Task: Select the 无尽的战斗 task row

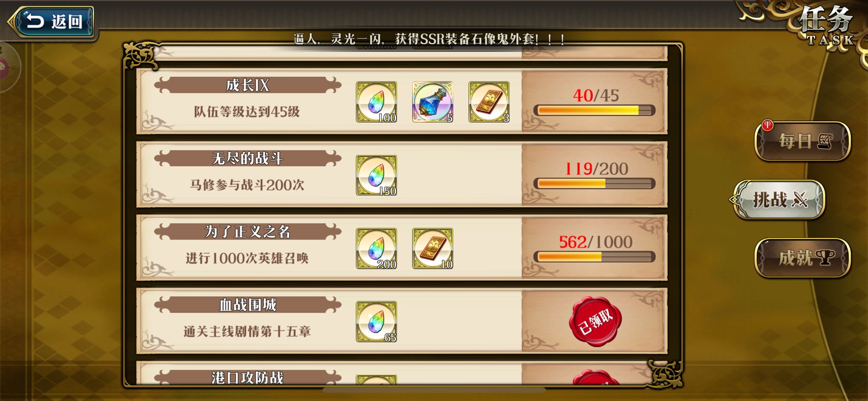Action: pyautogui.click(x=402, y=175)
